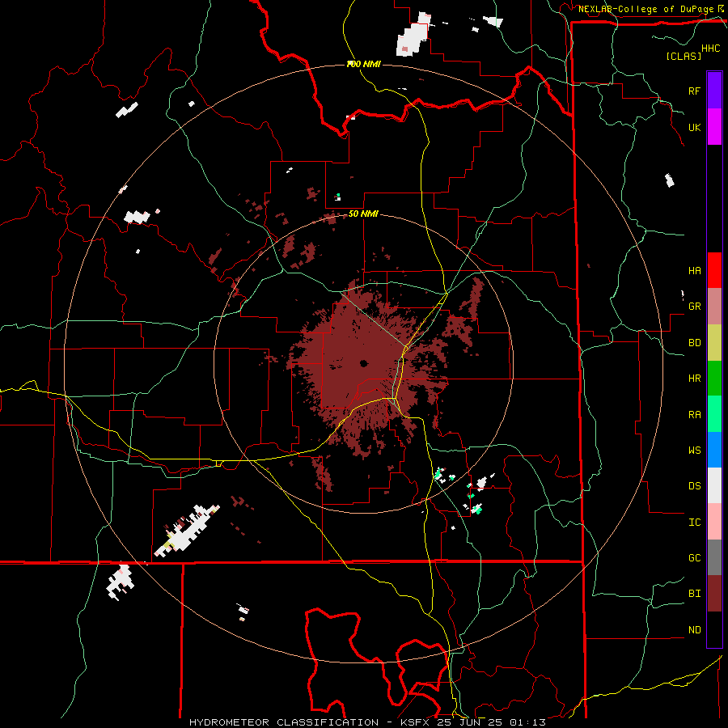Click the black radar site center dot
The height and width of the screenshot is (728, 728).
coord(363,363)
